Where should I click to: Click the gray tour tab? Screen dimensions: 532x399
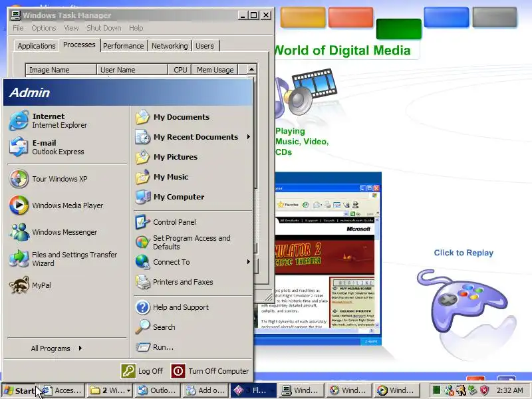click(x=495, y=17)
